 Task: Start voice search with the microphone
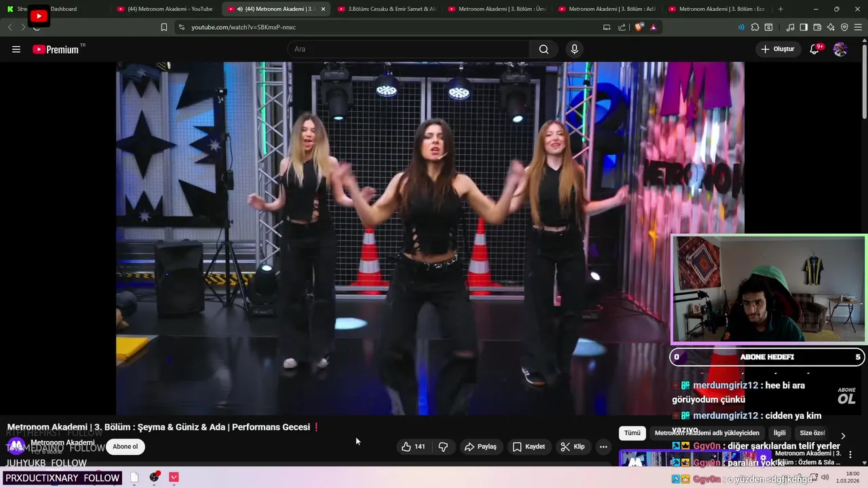pyautogui.click(x=574, y=49)
